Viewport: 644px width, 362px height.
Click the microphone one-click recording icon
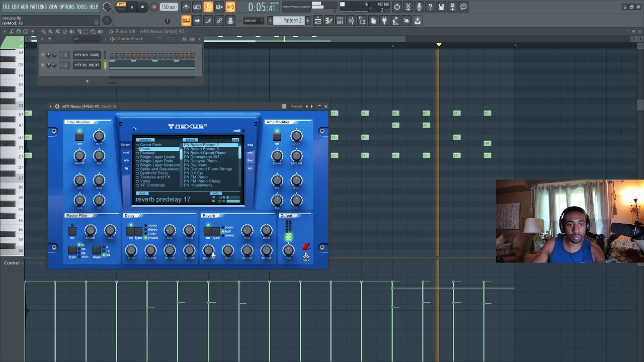click(419, 7)
